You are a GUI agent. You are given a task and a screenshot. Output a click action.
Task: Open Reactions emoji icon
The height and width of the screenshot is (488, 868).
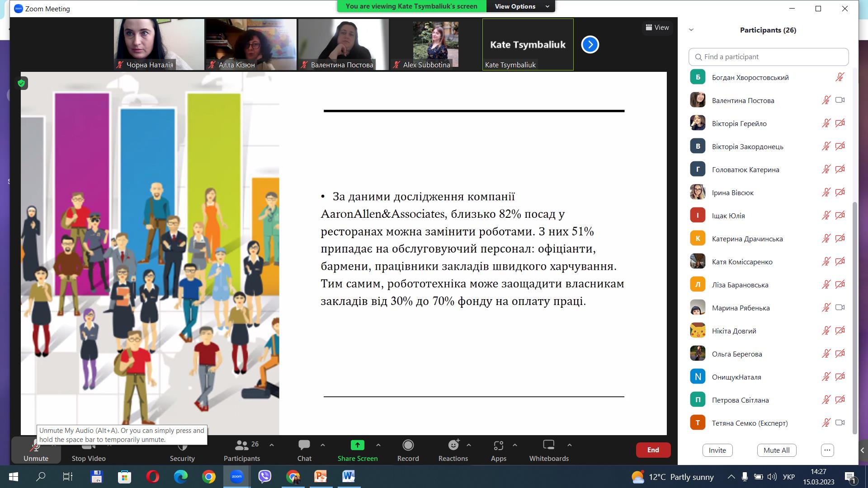coord(453,446)
